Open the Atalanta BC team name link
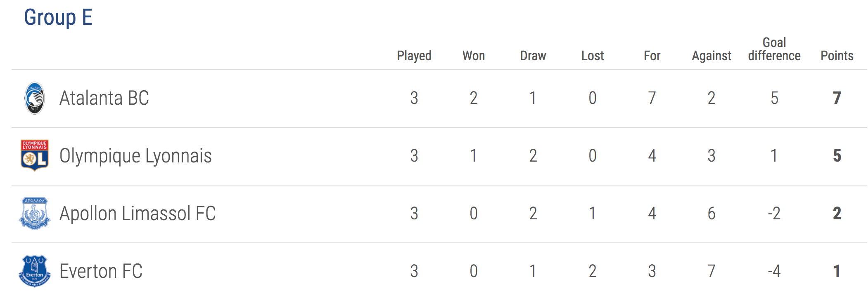The image size is (868, 296). pyautogui.click(x=104, y=98)
